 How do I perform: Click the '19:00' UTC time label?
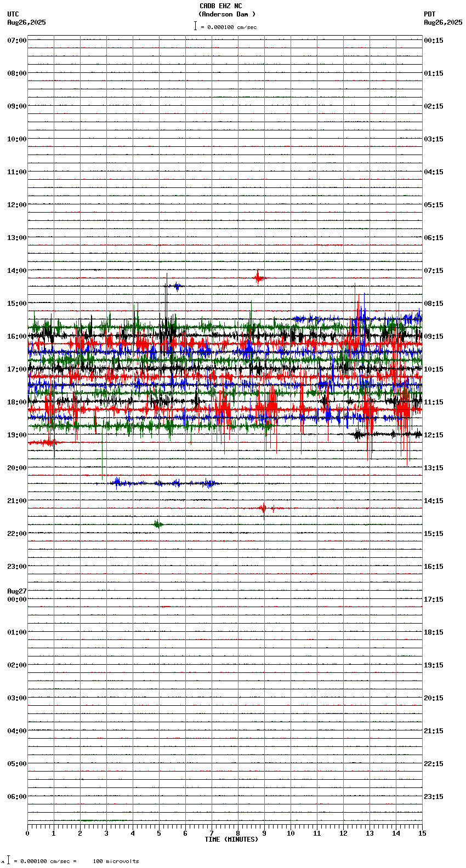[x=17, y=435]
